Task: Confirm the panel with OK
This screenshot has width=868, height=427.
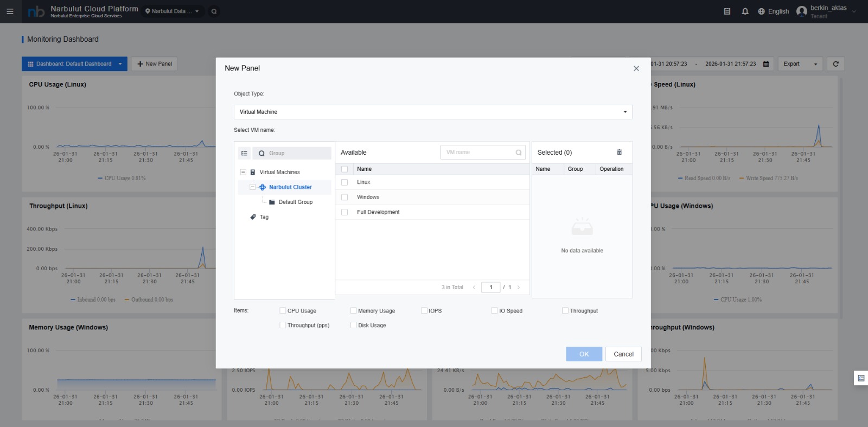Action: (x=584, y=354)
